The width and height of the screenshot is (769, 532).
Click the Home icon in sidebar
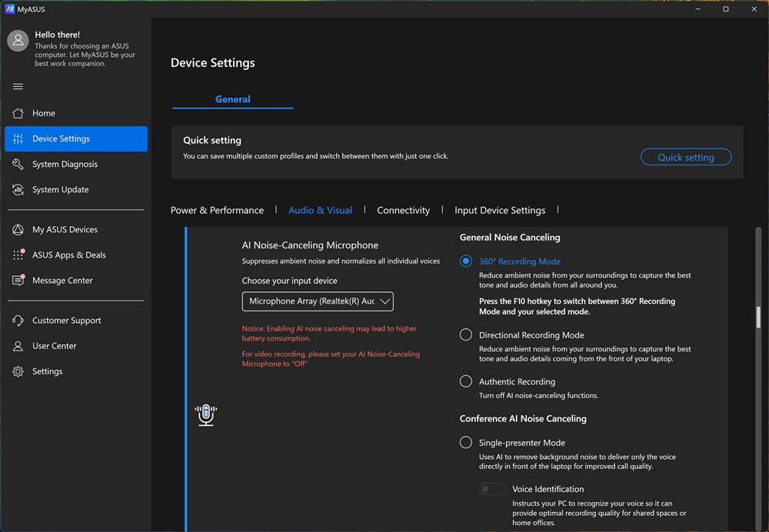18,113
